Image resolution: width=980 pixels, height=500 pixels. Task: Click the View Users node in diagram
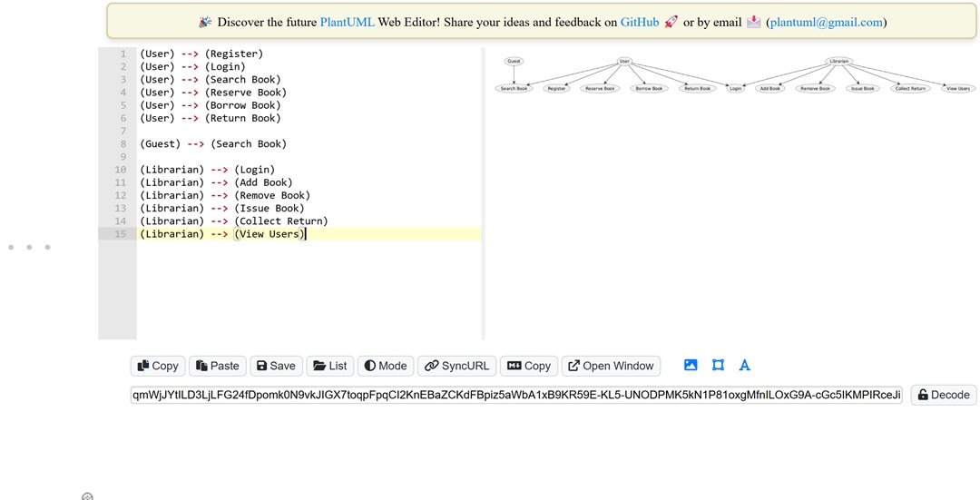[958, 89]
